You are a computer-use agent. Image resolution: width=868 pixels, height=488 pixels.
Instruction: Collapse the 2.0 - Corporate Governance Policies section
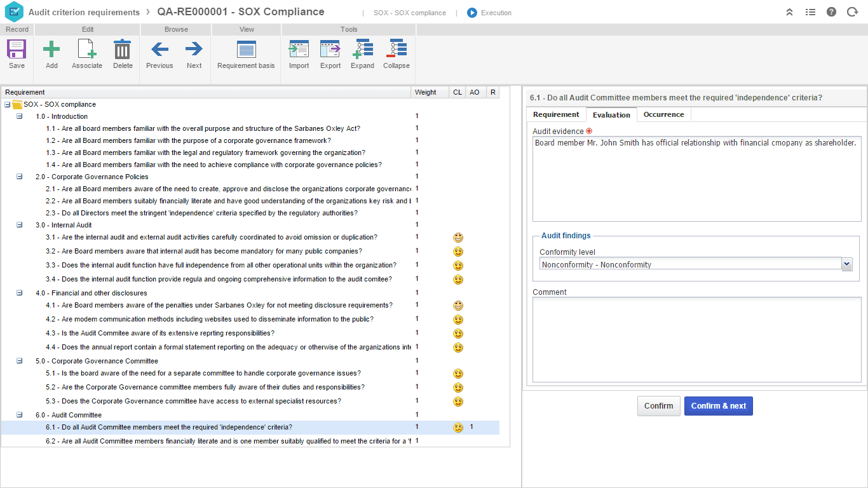click(x=19, y=177)
